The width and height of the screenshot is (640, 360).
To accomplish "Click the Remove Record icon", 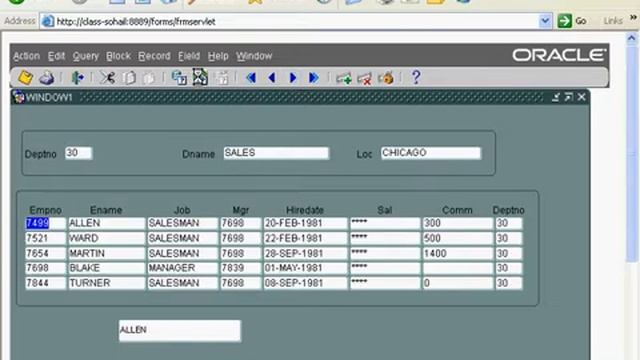I will pos(364,78).
